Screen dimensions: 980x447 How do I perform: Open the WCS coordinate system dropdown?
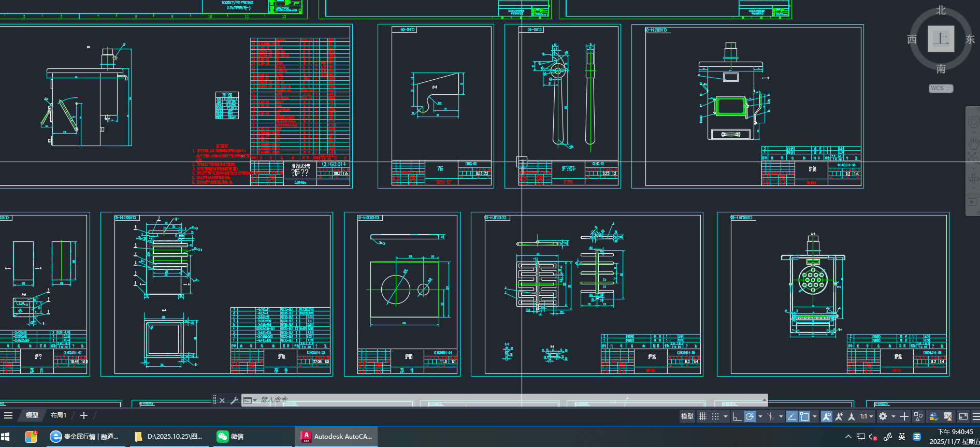(x=941, y=88)
